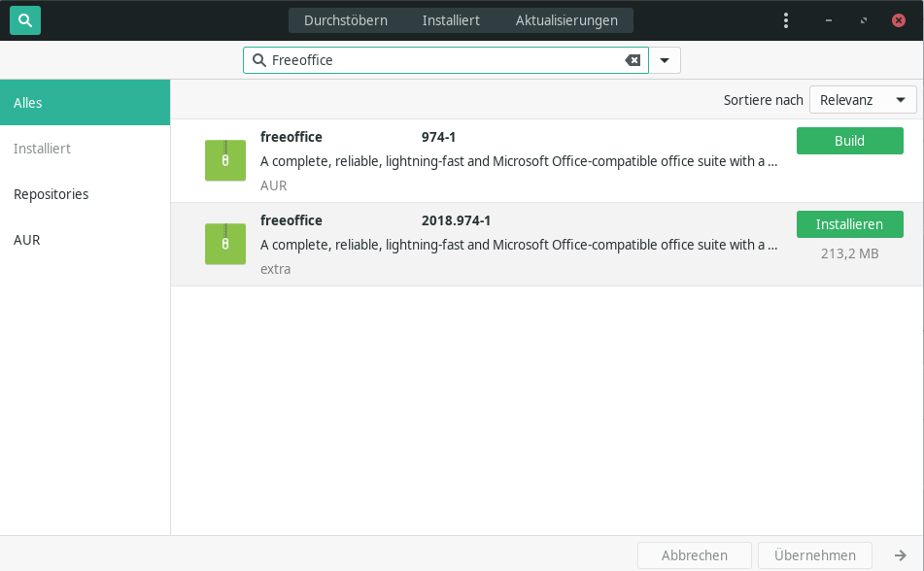The image size is (924, 571).
Task: Select the freeoffice 974-1 package name
Action: (x=291, y=137)
